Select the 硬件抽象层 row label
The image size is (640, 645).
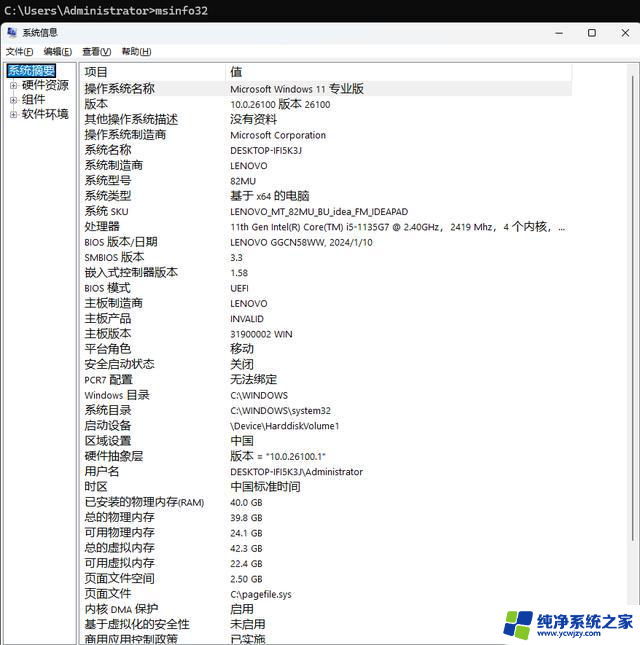point(114,456)
